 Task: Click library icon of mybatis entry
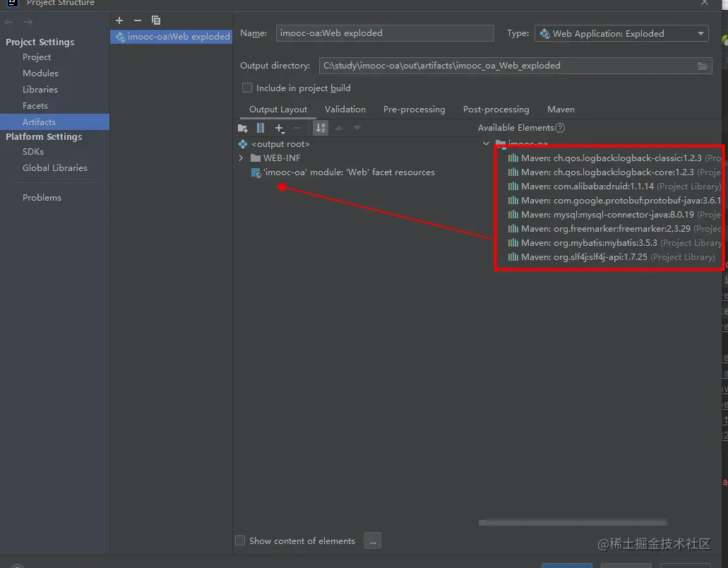[x=513, y=243]
